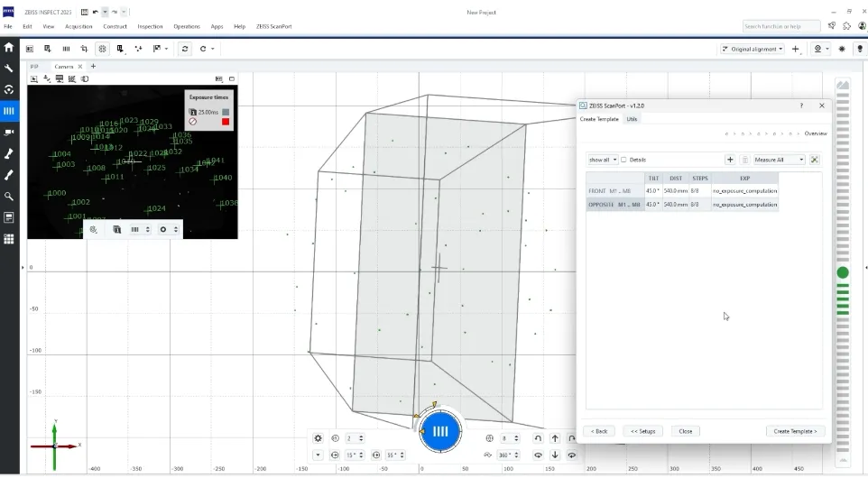Click the add (+) button in ScanPort
Screen dimensions: 868x487
point(730,160)
